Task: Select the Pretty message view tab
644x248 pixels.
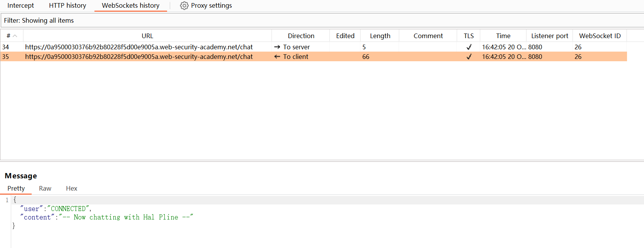Action: coord(16,188)
